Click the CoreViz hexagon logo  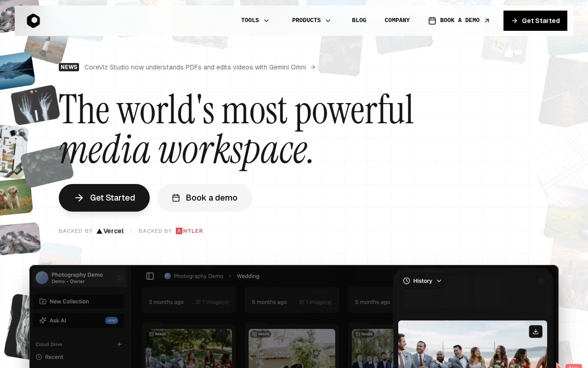34,21
